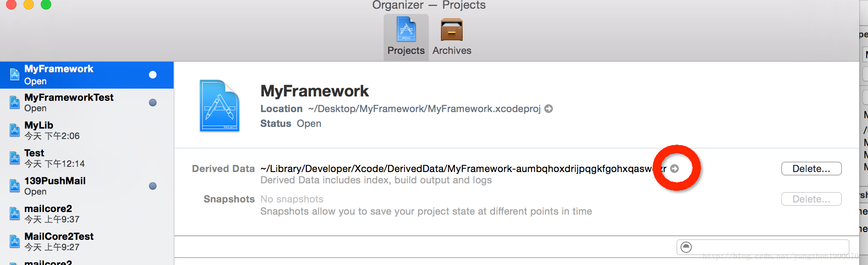Viewport: 868px width, 265px height.
Task: Select MailCore2Test project in sidebar
Action: pos(87,242)
